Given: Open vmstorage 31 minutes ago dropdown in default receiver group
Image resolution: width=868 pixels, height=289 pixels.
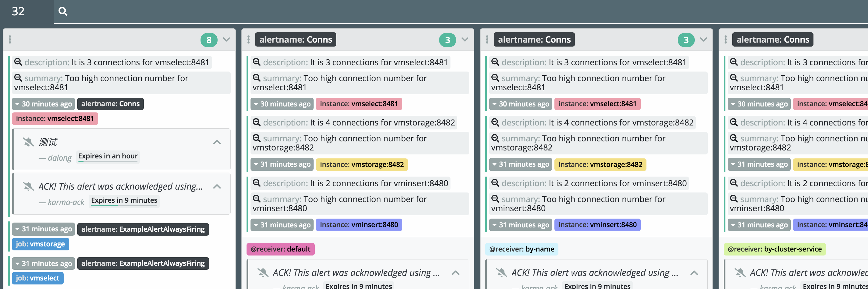Looking at the screenshot, I should 282,164.
